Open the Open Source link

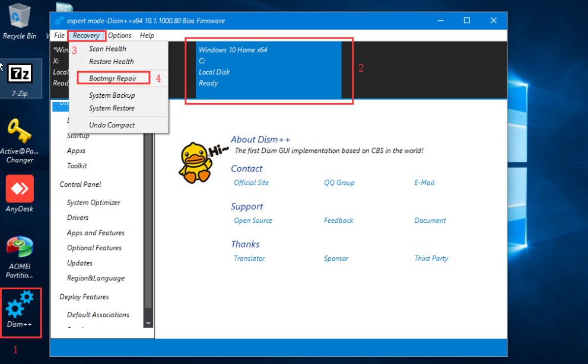[253, 221]
